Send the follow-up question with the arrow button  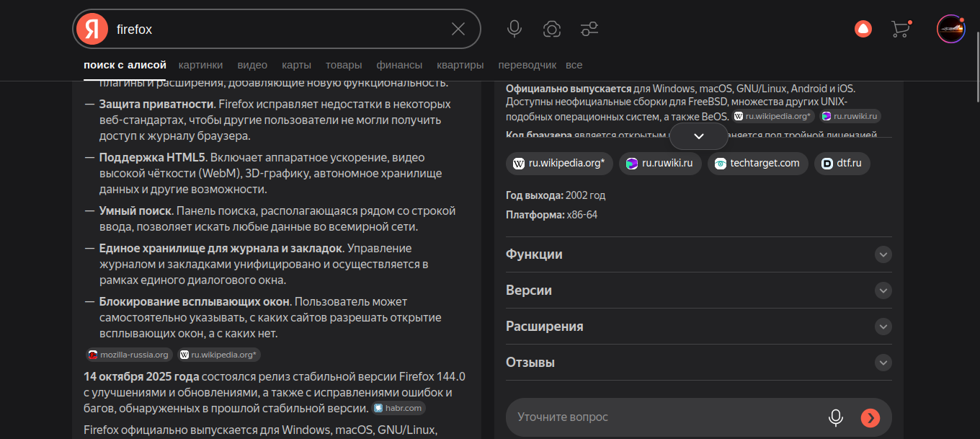870,417
